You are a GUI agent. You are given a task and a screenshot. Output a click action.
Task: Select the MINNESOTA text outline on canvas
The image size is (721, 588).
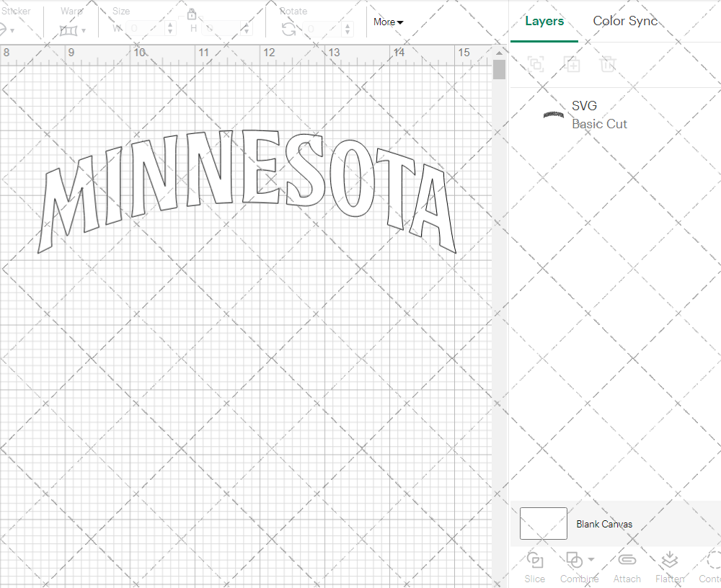247,191
